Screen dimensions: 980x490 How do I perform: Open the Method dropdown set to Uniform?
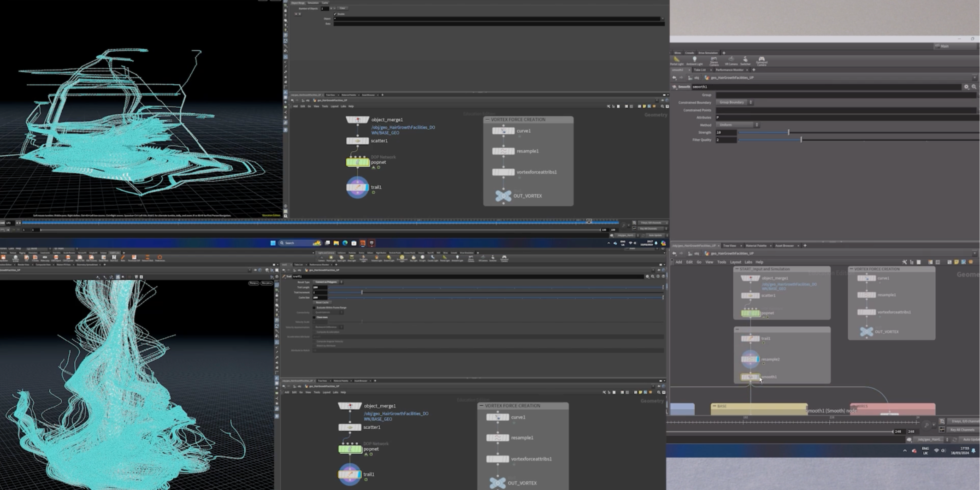pyautogui.click(x=738, y=125)
